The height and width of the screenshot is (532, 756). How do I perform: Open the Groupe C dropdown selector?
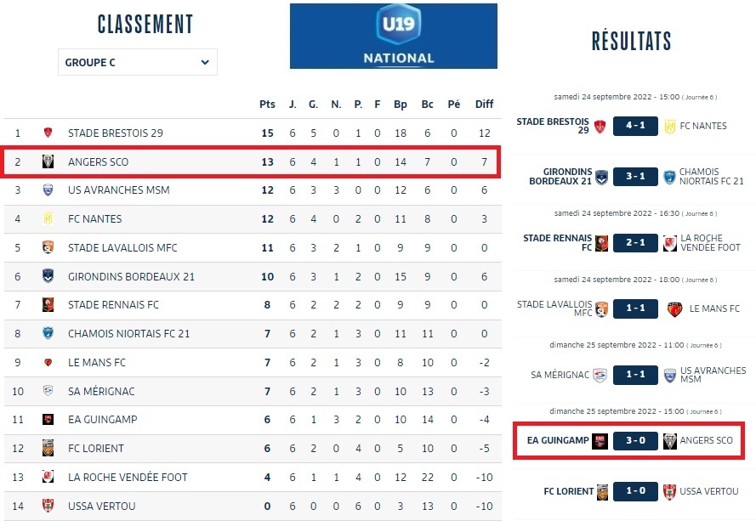pyautogui.click(x=138, y=62)
